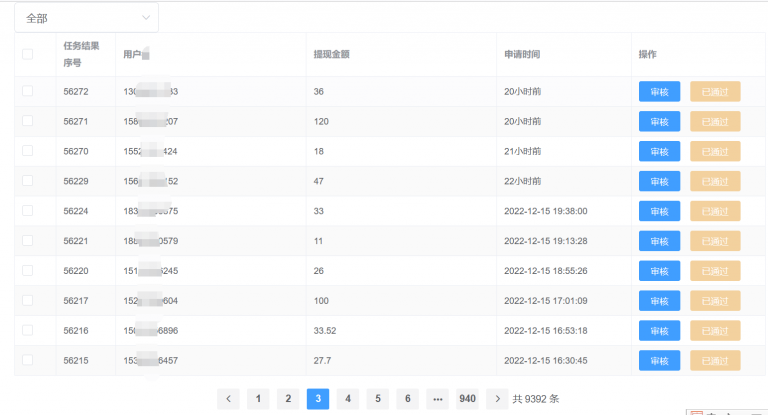Click the 申请时间 column header

pos(523,54)
